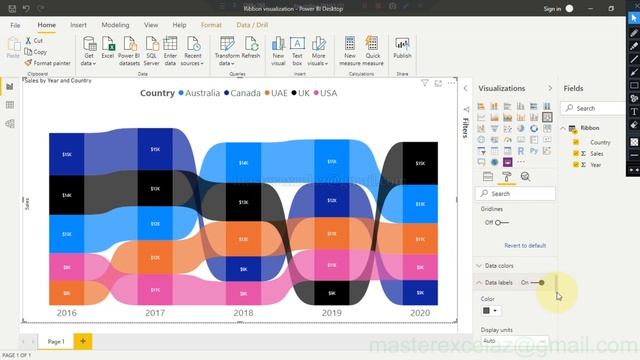Import from Excel workbook icon
The image size is (640, 360).
pos(108,44)
